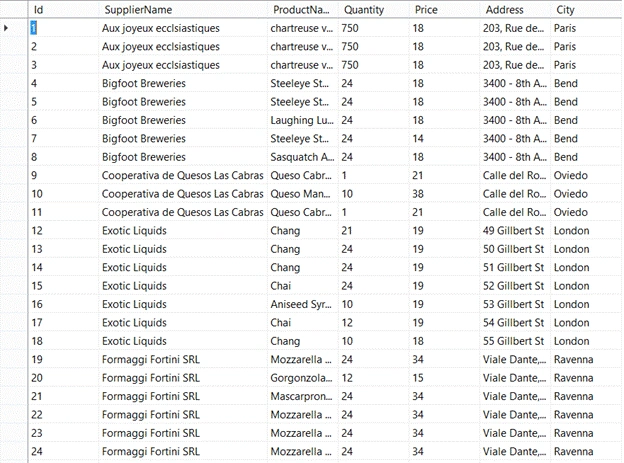Image resolution: width=624 pixels, height=463 pixels.
Task: Sort by the SupplierName column header
Action: tap(183, 10)
